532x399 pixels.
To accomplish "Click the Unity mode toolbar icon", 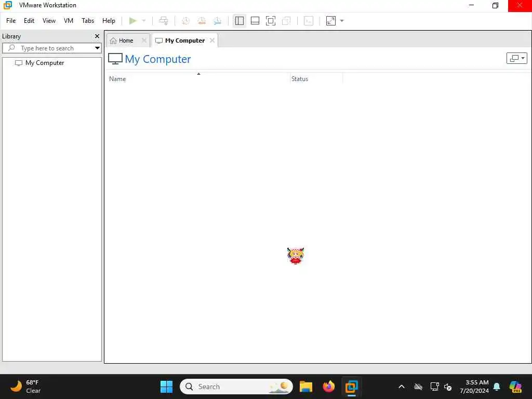I will click(286, 21).
